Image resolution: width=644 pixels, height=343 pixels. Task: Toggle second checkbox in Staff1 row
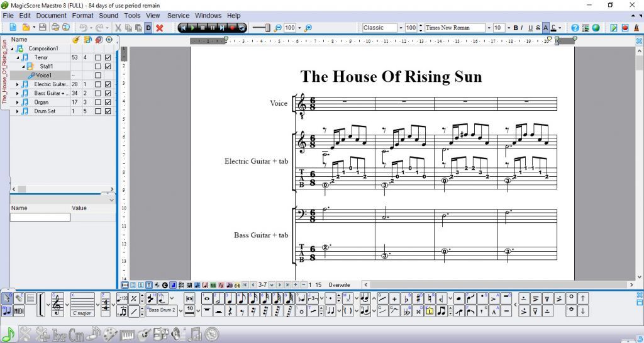[108, 66]
